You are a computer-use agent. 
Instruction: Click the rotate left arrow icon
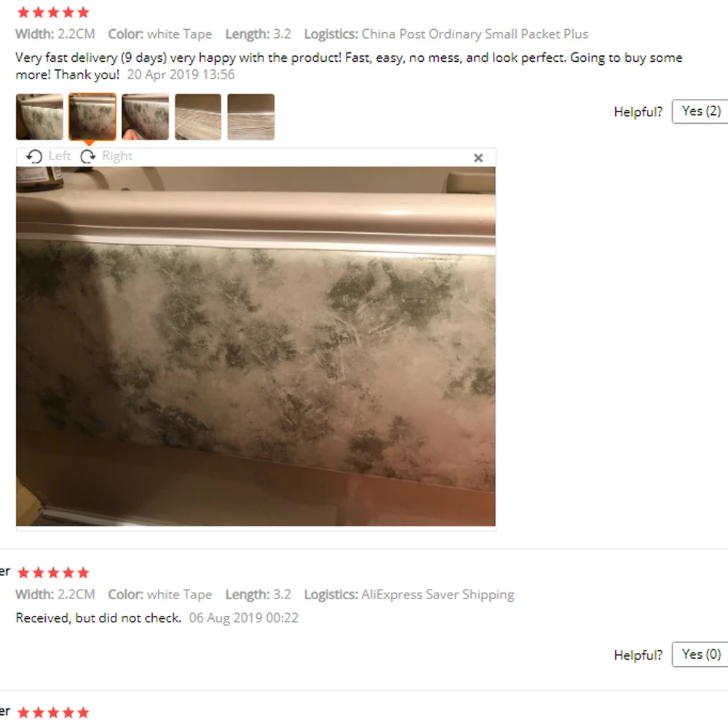[x=34, y=157]
